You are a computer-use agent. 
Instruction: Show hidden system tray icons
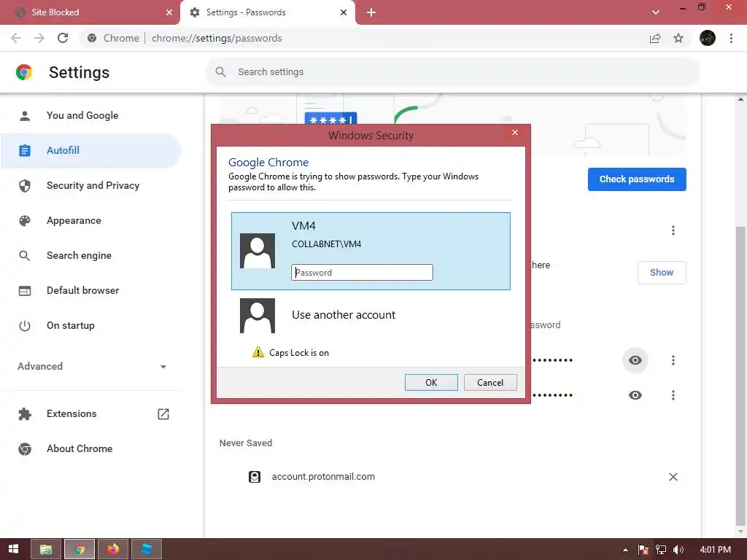pos(625,550)
